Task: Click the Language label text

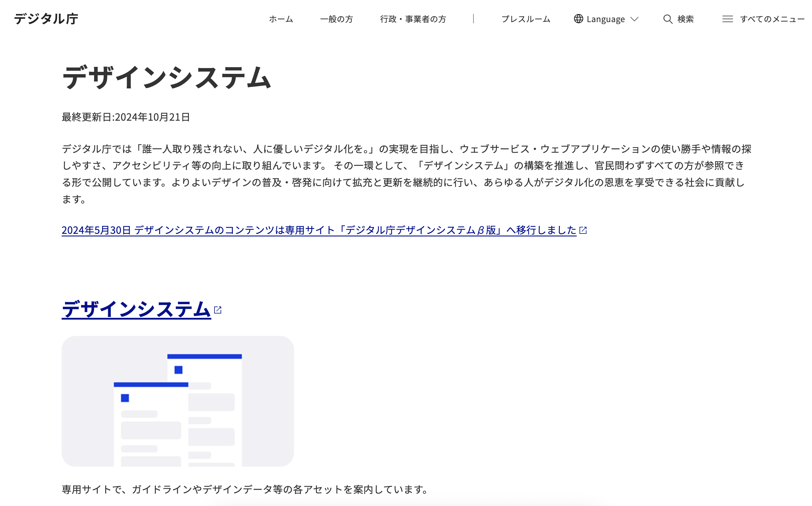Action: (x=605, y=19)
